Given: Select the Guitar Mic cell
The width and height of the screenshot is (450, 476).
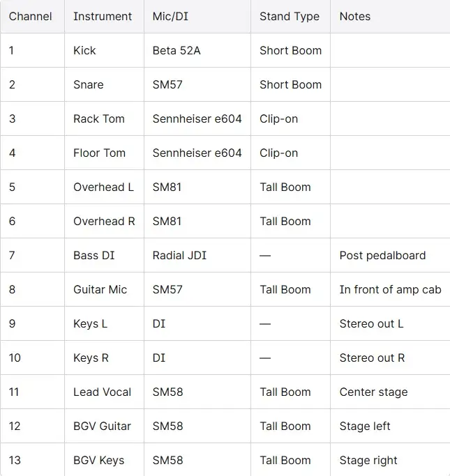Looking at the screenshot, I should (100, 289).
